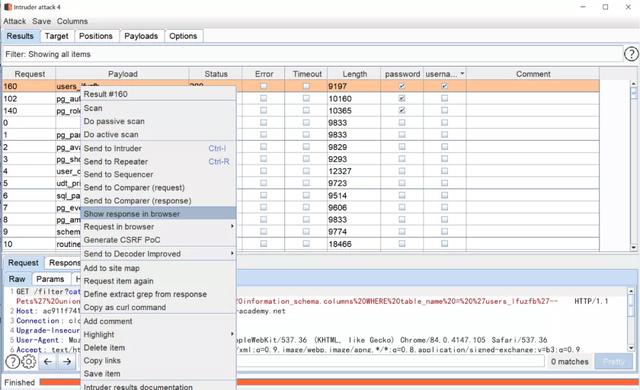640x390 pixels.
Task: Select the length 12327 table cell
Action: pyautogui.click(x=354, y=171)
